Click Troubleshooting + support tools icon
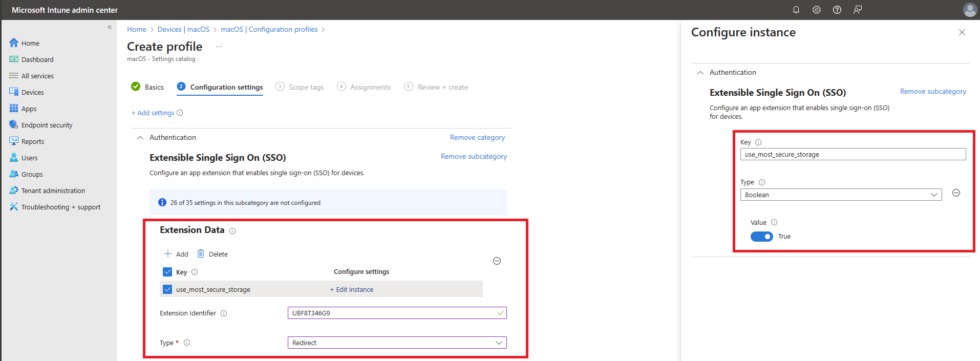The width and height of the screenshot is (980, 361). pyautogui.click(x=14, y=206)
